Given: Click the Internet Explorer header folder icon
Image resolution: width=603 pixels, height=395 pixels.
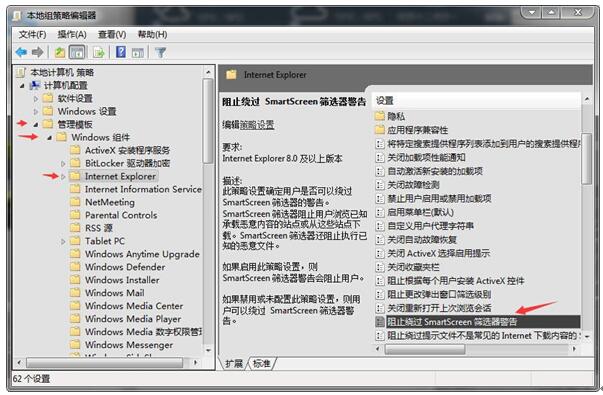Looking at the screenshot, I should point(231,75).
